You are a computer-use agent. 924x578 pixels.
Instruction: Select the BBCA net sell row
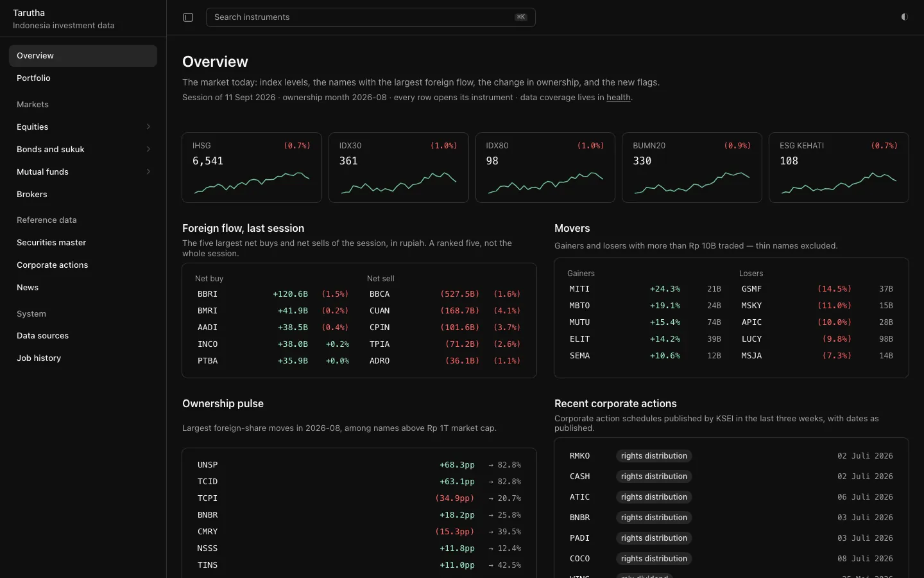pos(445,294)
